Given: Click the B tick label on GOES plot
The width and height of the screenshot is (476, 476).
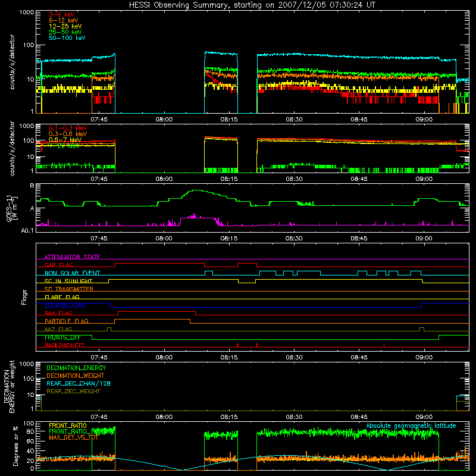Looking at the screenshot, I should (32, 186).
